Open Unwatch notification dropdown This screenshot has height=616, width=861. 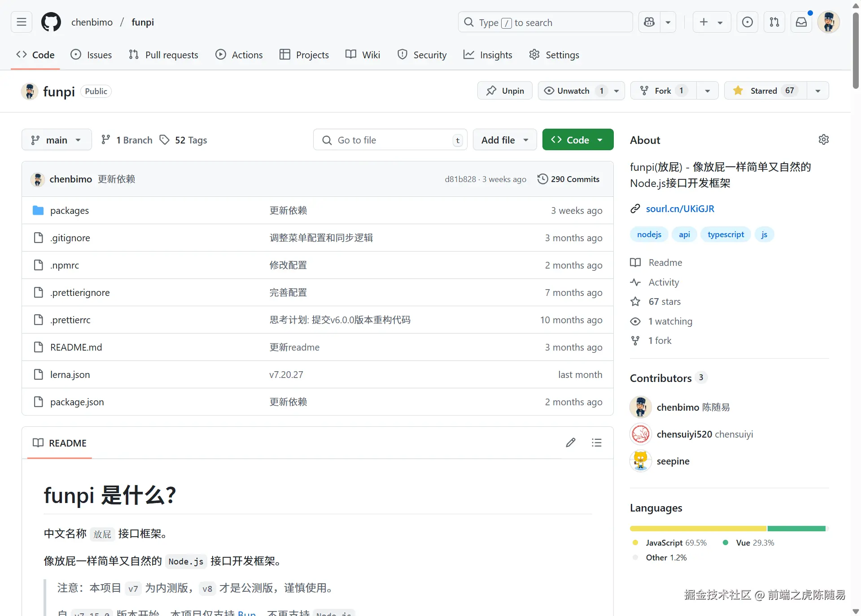(581, 91)
